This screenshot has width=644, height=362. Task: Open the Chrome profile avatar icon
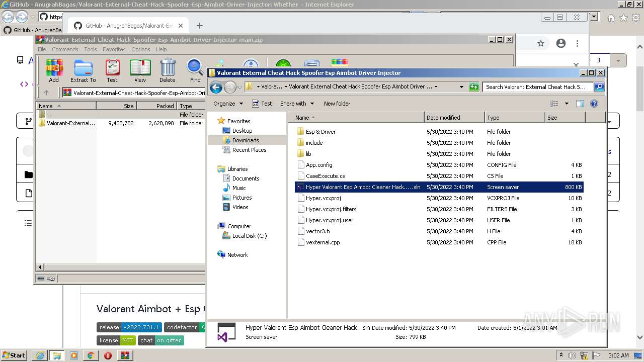coord(561,43)
